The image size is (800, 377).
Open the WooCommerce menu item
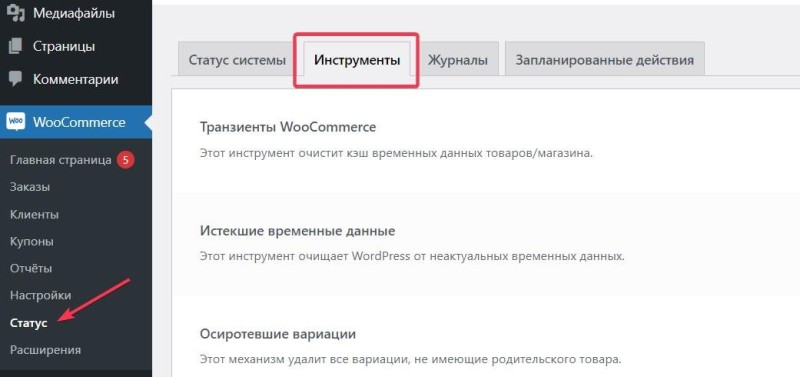76,122
